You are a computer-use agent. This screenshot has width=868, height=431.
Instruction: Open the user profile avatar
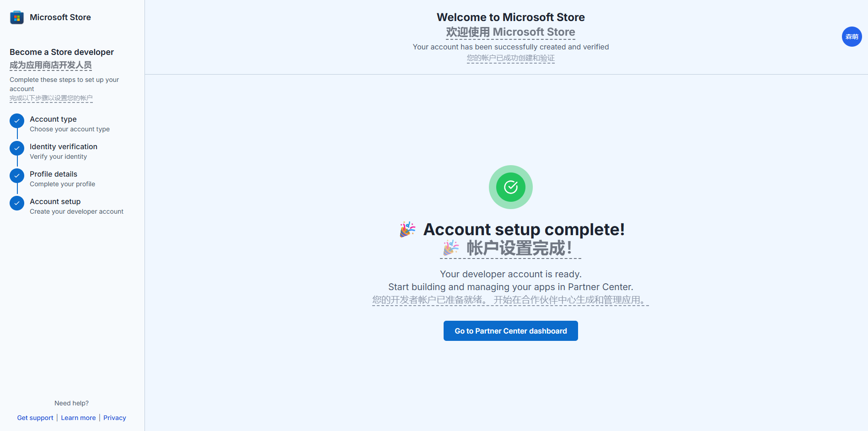(852, 37)
